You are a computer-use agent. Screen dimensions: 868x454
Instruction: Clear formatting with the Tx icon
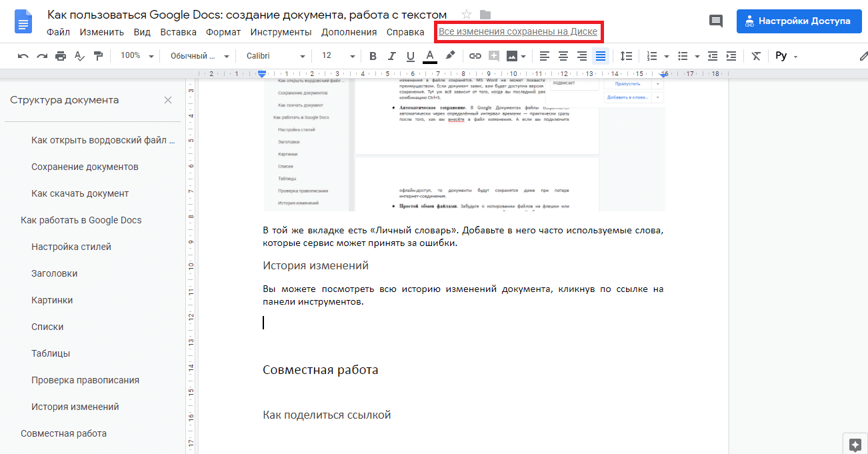pos(755,56)
